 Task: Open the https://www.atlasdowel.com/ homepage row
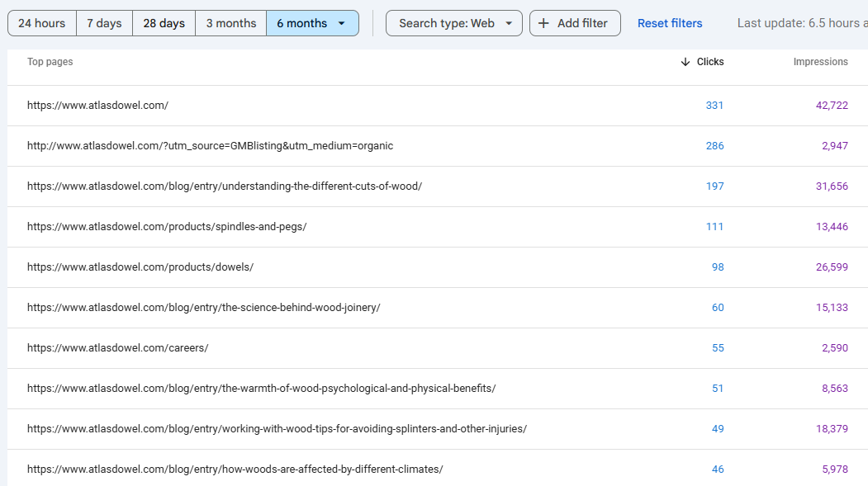pyautogui.click(x=438, y=106)
